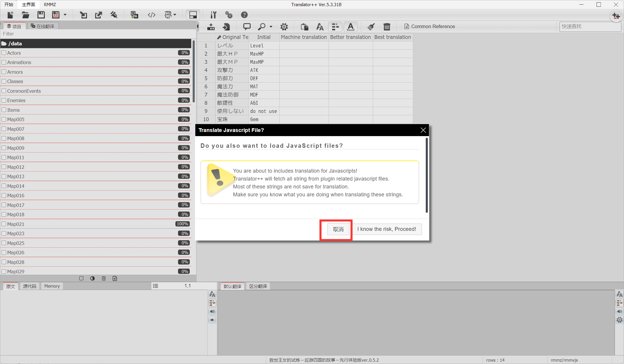Expand the Save As dropdown arrow
Viewport: 624px width, 364px height.
click(x=65, y=15)
